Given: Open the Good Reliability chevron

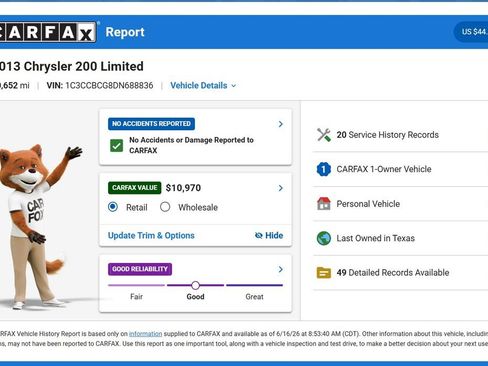Looking at the screenshot, I should point(281,269).
